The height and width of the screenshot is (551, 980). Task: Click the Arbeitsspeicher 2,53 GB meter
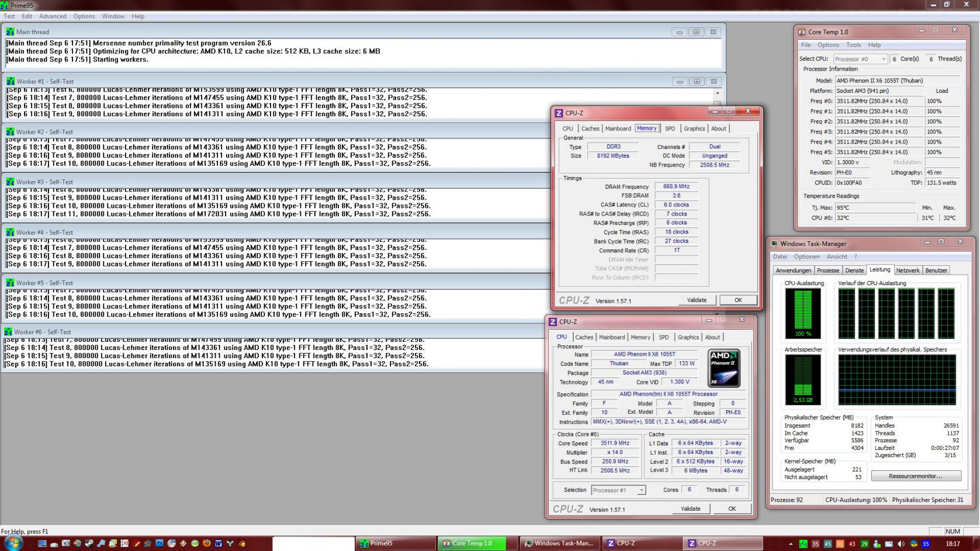click(803, 380)
